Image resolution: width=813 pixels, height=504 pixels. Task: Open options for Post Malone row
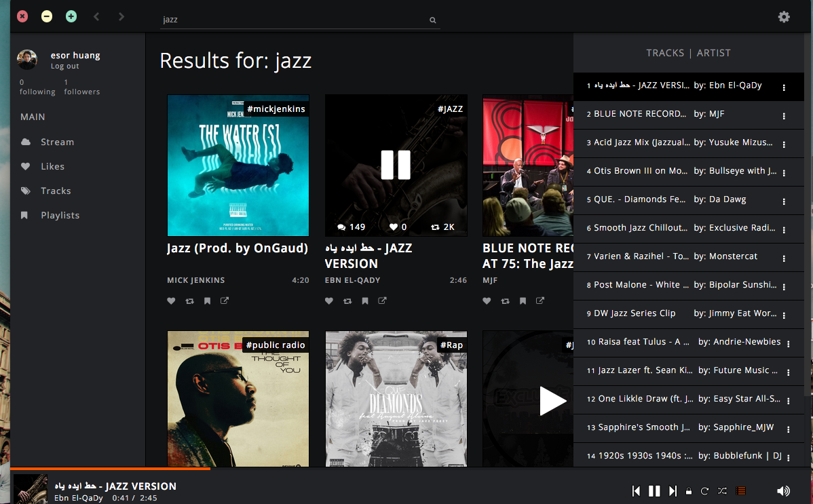click(783, 287)
